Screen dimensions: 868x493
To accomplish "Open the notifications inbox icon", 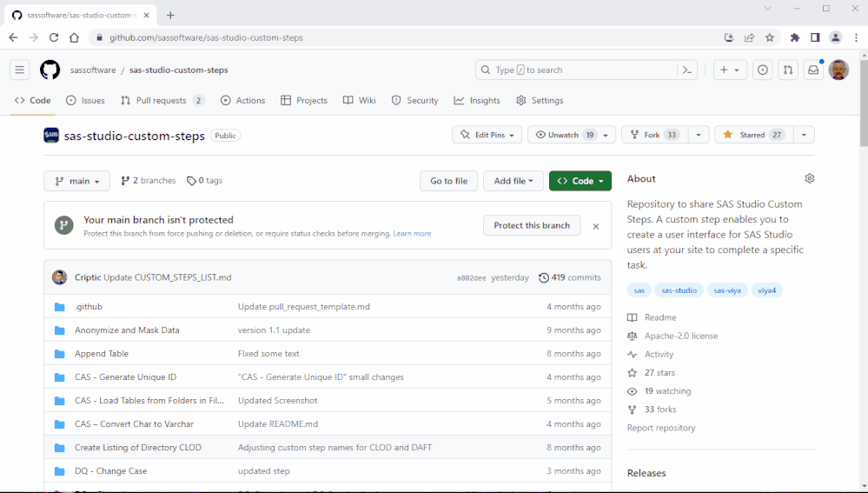I will pos(813,70).
